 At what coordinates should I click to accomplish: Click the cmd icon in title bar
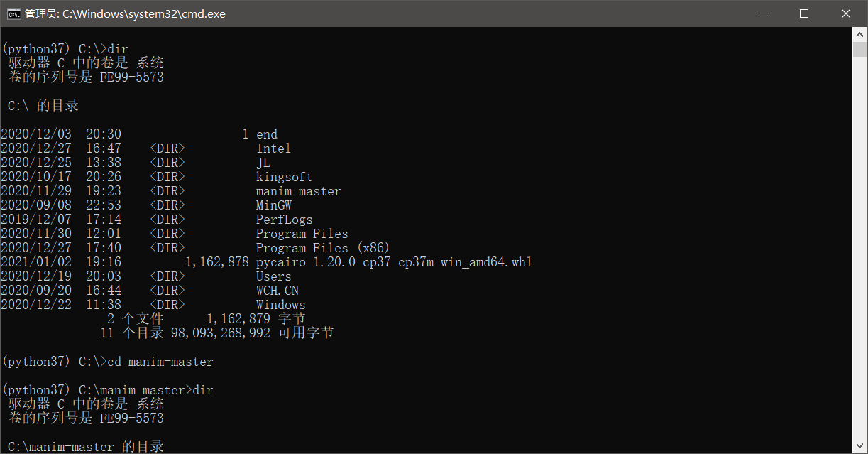pos(13,13)
